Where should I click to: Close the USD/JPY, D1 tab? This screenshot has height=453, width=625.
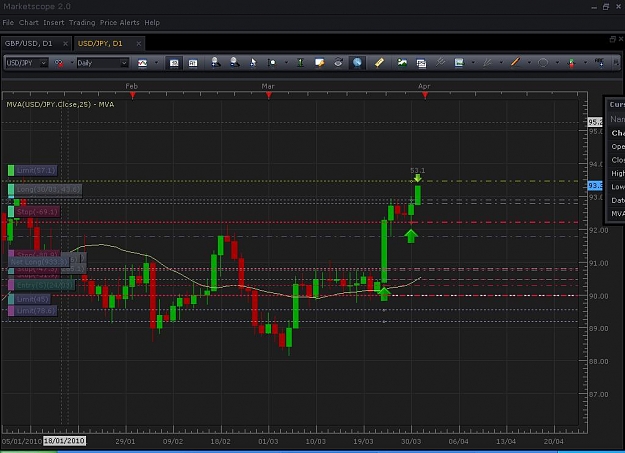tap(139, 43)
